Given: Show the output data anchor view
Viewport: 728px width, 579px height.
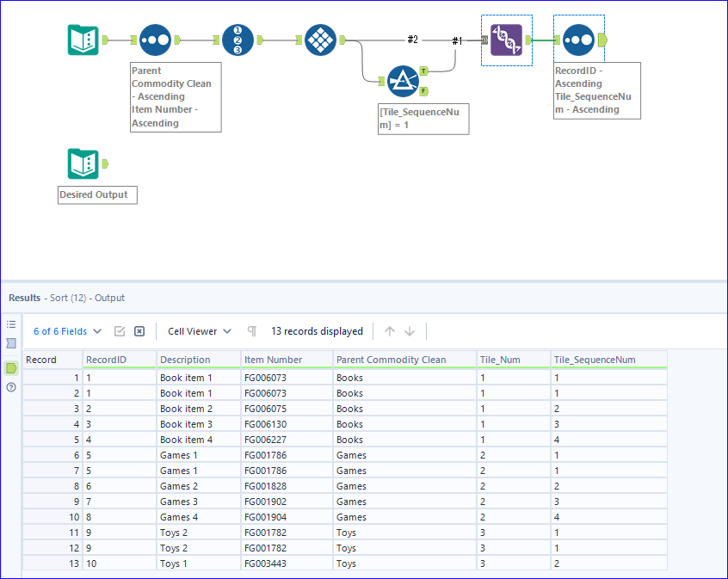Looking at the screenshot, I should (x=11, y=369).
